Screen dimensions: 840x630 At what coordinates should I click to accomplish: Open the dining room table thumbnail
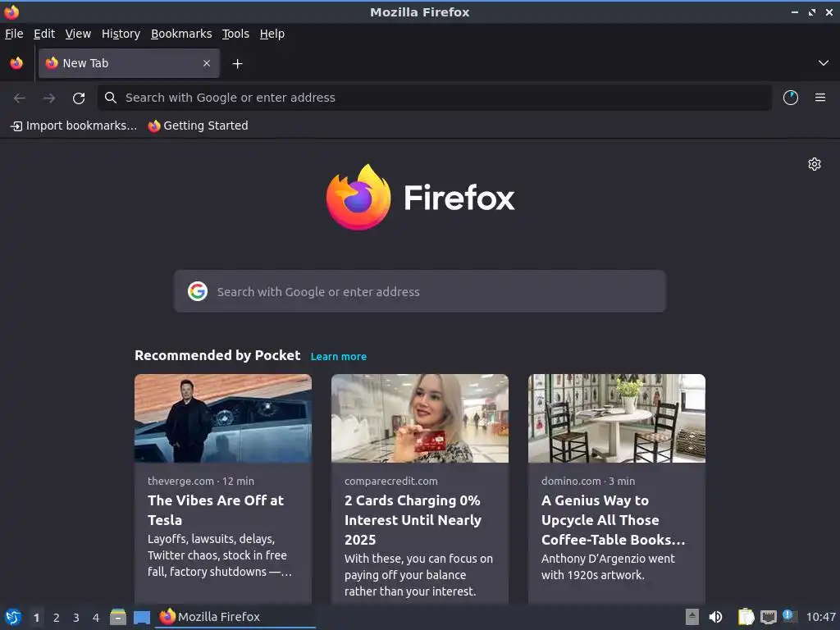coord(617,418)
